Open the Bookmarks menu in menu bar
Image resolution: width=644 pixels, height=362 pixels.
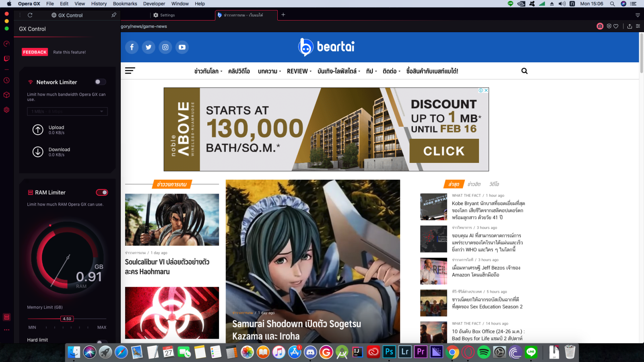click(125, 4)
